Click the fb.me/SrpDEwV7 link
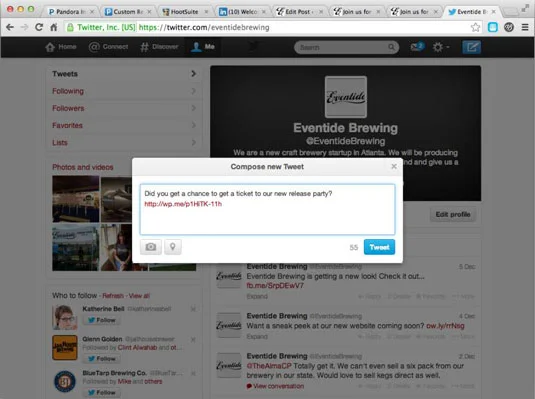The image size is (535, 399). [275, 286]
